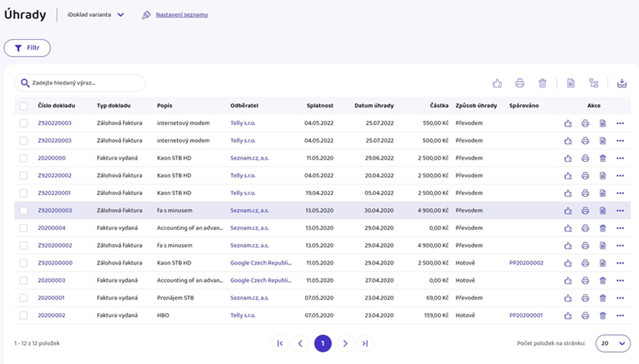Viewport: 639px width, 364px height.
Task: Tick the checkbox for row 20200000
Action: (x=24, y=158)
